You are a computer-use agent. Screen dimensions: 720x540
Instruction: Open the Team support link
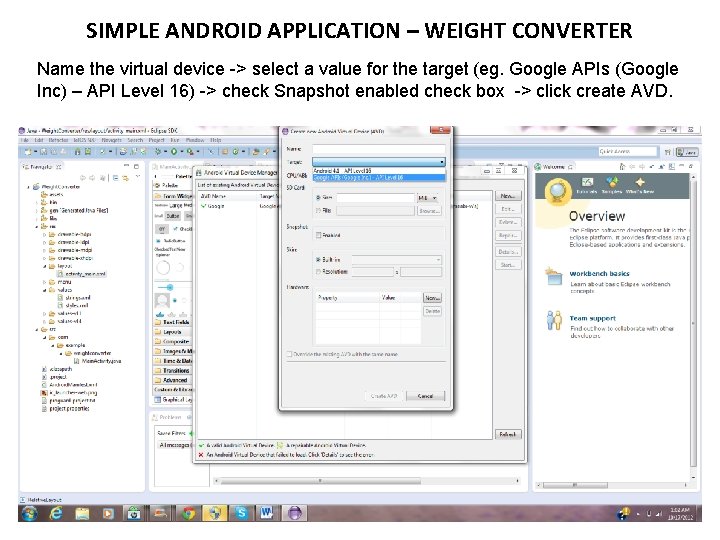592,318
